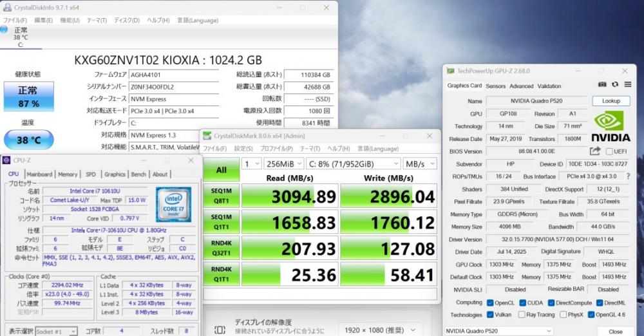Toggle the OpenGL 4.6 checkbox
Screen dimensions: 644x336
pyautogui.click(x=591, y=315)
